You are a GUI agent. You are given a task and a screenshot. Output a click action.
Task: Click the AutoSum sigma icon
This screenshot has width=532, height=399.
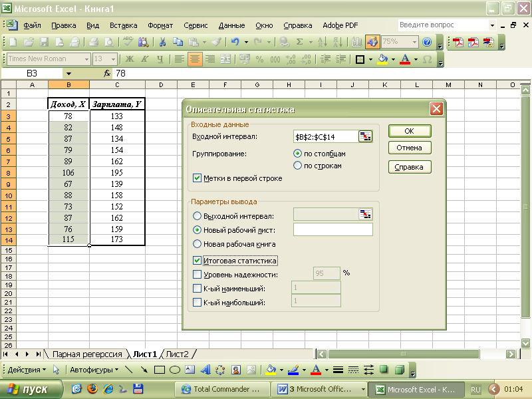(300, 42)
